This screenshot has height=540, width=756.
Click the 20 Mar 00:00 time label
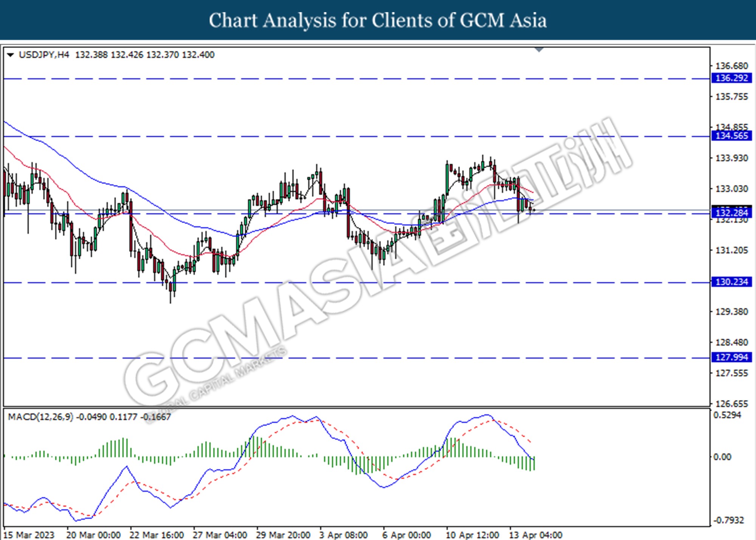coord(93,535)
